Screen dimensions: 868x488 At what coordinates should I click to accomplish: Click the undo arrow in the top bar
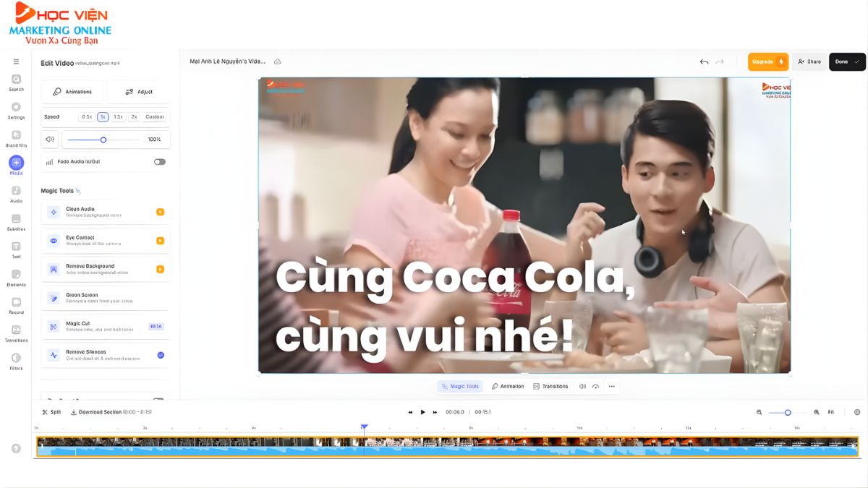tap(704, 61)
